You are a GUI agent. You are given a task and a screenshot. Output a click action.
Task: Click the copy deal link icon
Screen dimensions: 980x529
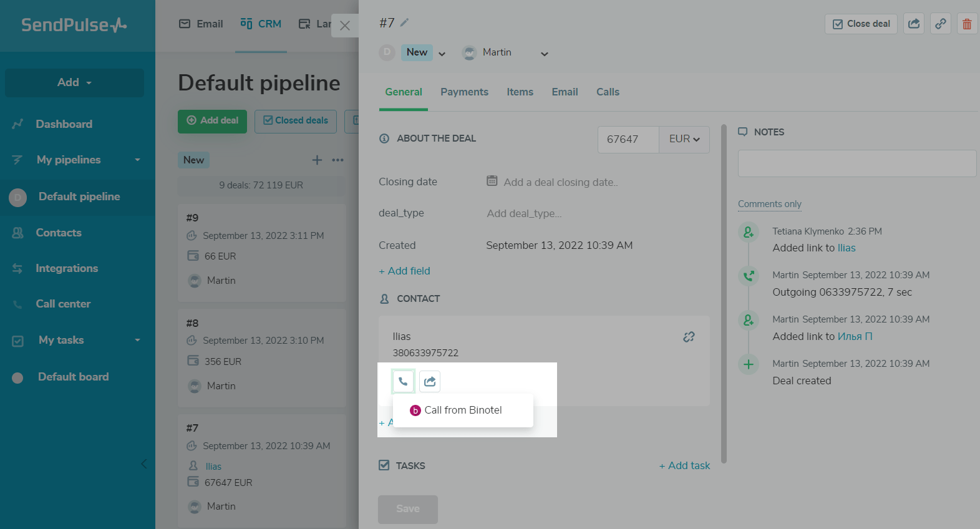click(940, 24)
